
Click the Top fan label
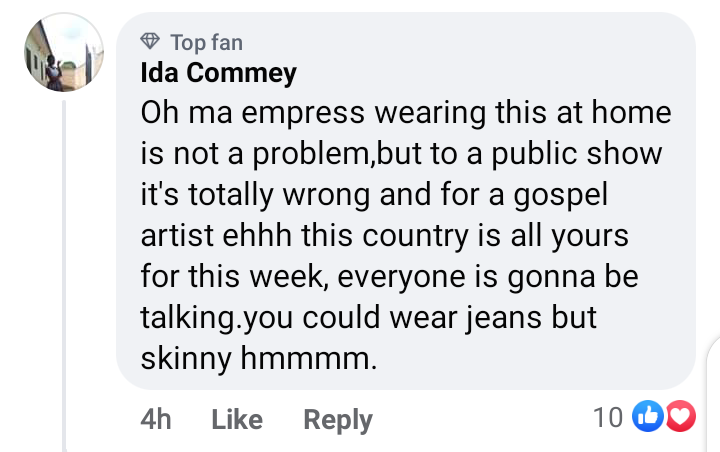[x=206, y=42]
